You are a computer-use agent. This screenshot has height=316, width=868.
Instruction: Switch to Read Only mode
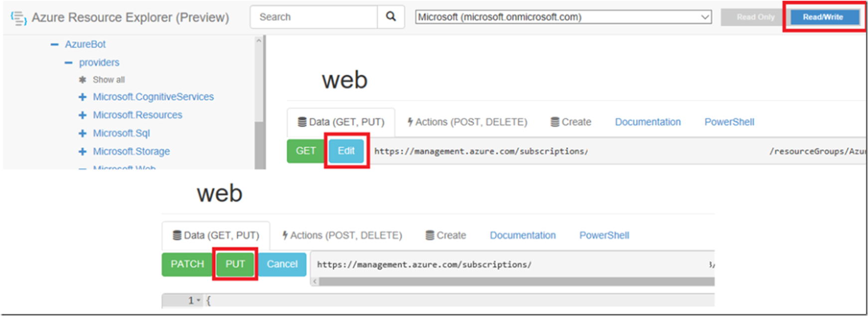click(x=755, y=17)
